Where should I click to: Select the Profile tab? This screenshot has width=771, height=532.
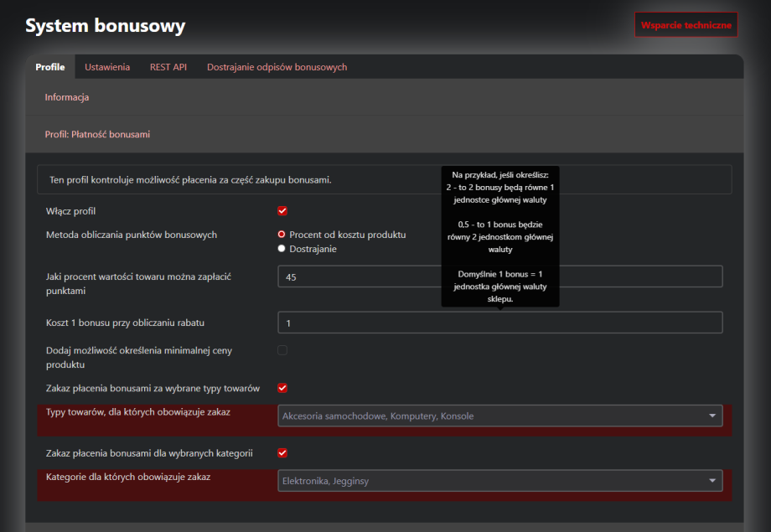click(x=50, y=67)
